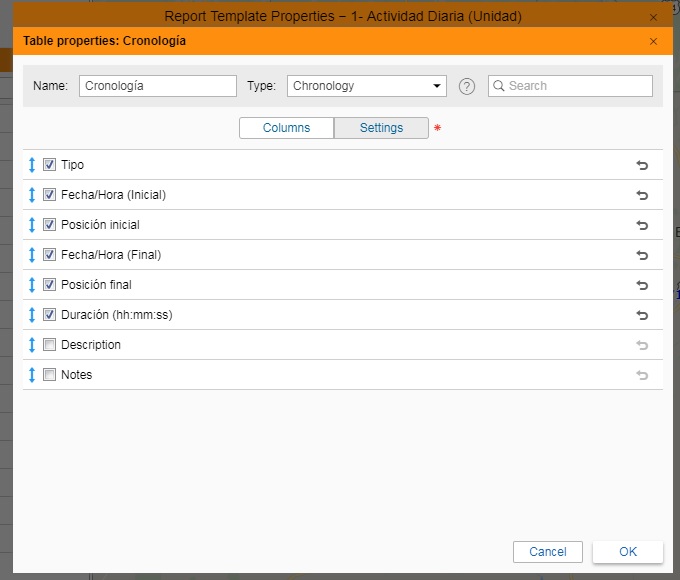Open the help question mark icon

pyautogui.click(x=466, y=86)
